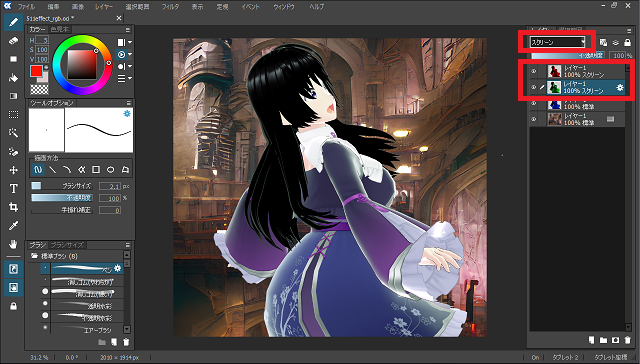640x364 pixels.
Task: Select the Hand pan tool
Action: 13,244
